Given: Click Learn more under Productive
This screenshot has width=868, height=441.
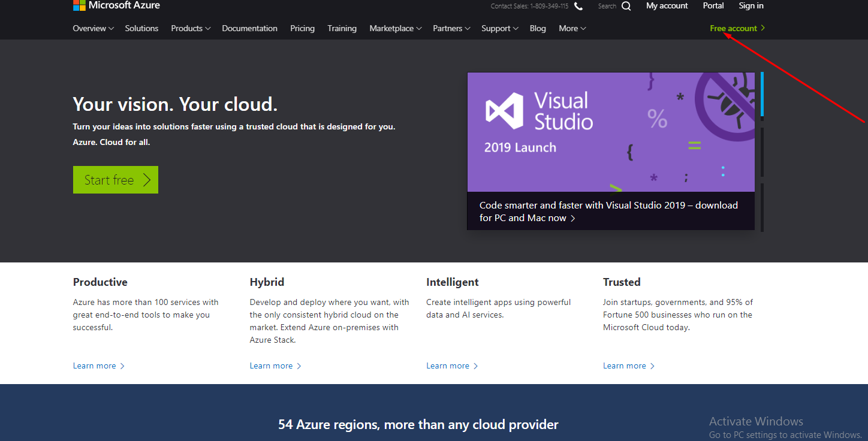Looking at the screenshot, I should pyautogui.click(x=99, y=366).
